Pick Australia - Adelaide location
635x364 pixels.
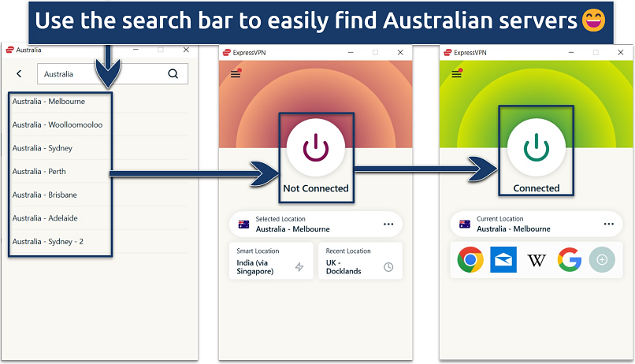point(45,218)
